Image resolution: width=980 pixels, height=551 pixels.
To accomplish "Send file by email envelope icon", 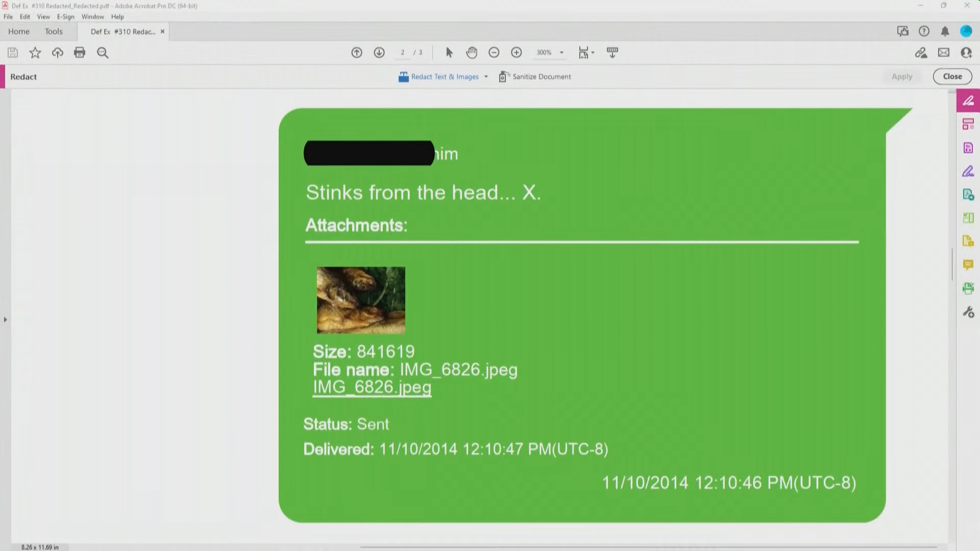I will click(944, 53).
